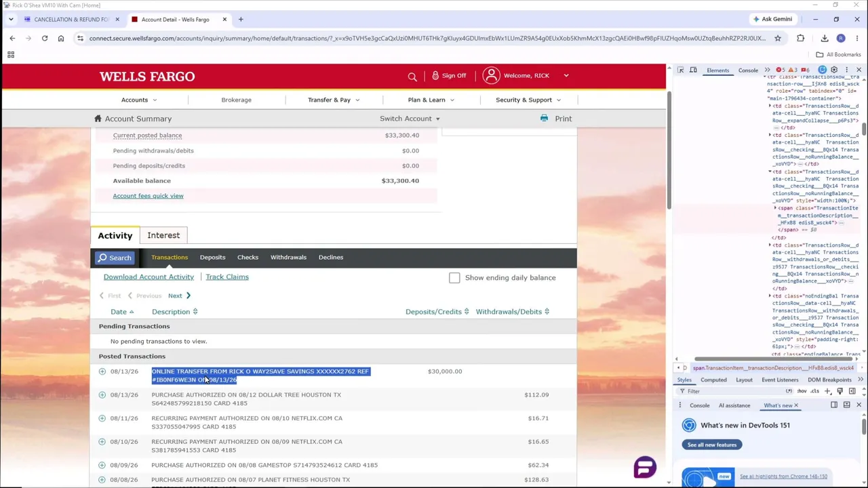Expand the Welcome, RICK user menu
Image resolution: width=868 pixels, height=488 pixels.
[x=525, y=75]
